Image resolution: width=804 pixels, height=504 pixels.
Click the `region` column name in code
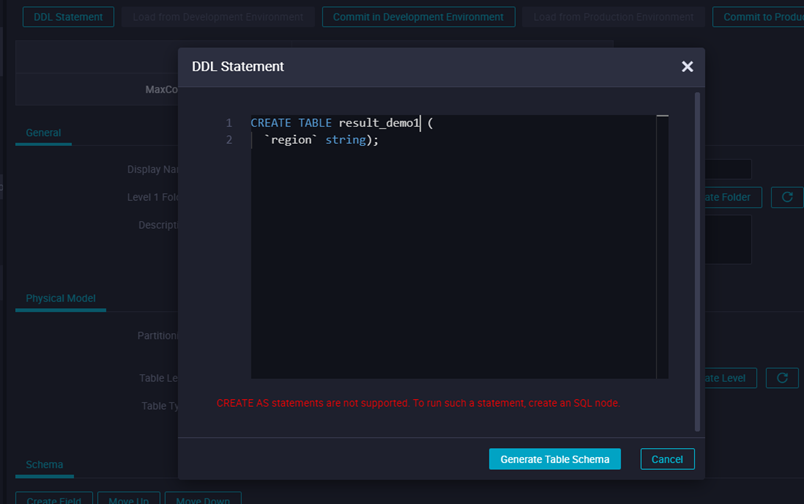click(291, 140)
